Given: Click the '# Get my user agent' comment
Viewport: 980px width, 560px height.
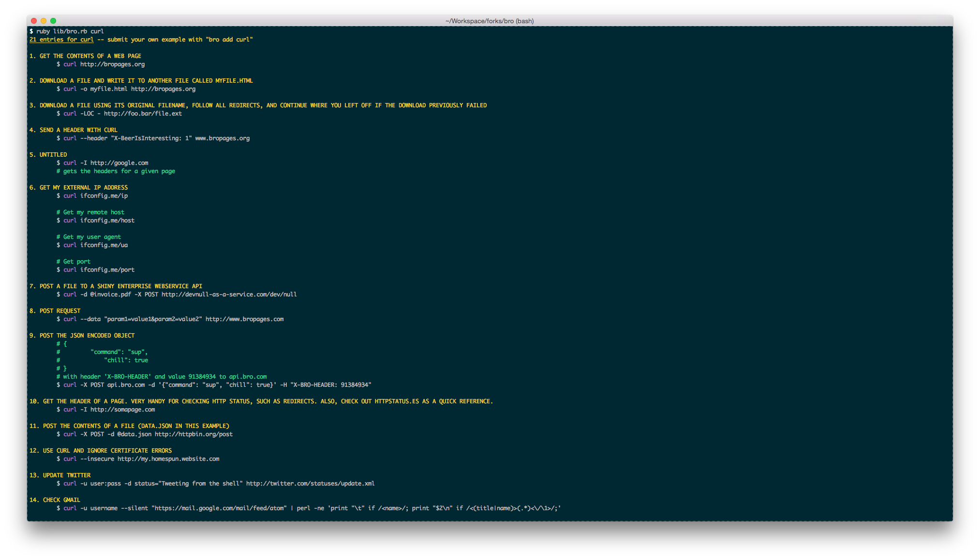Looking at the screenshot, I should coord(89,237).
